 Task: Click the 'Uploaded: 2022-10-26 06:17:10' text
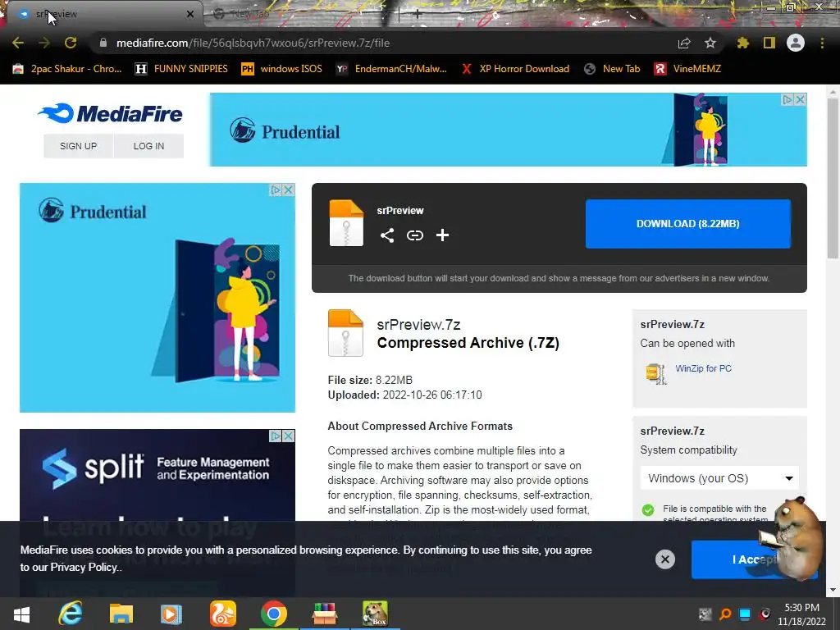tap(404, 395)
